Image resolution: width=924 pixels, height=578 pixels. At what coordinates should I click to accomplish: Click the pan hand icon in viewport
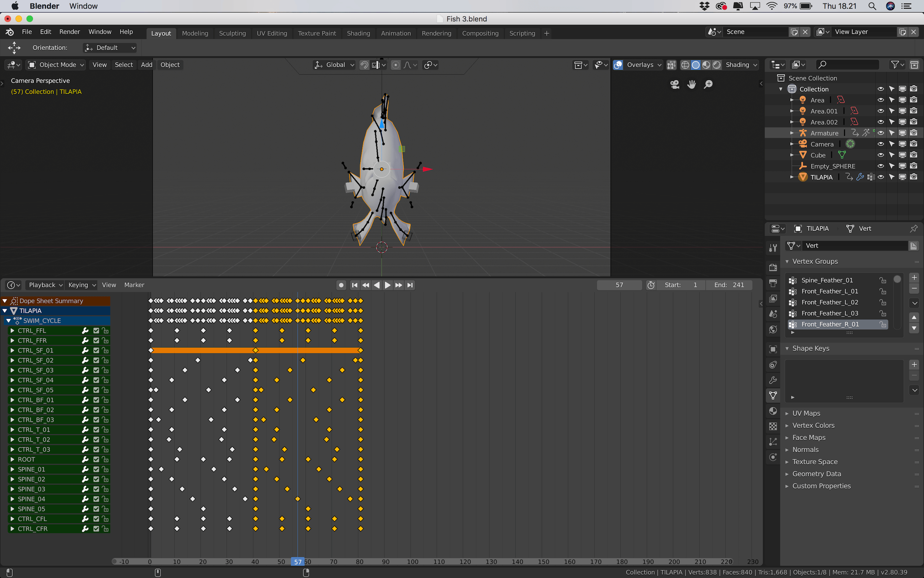point(692,84)
